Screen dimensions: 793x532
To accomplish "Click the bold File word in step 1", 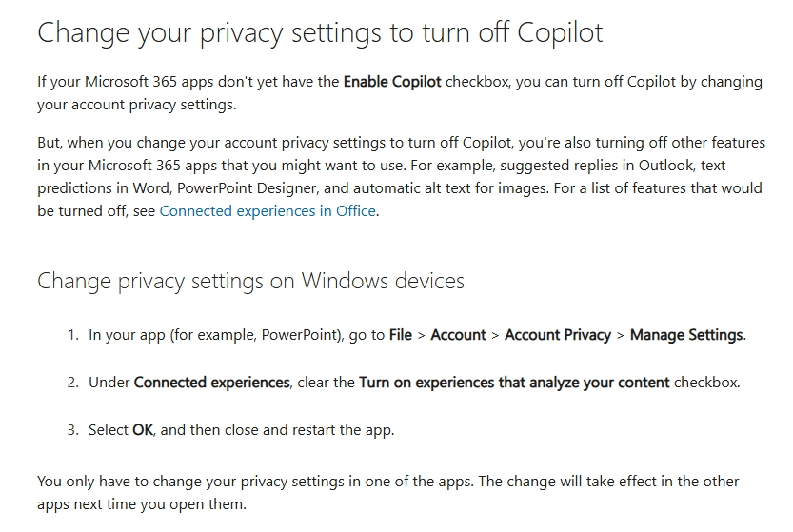I will [x=401, y=335].
